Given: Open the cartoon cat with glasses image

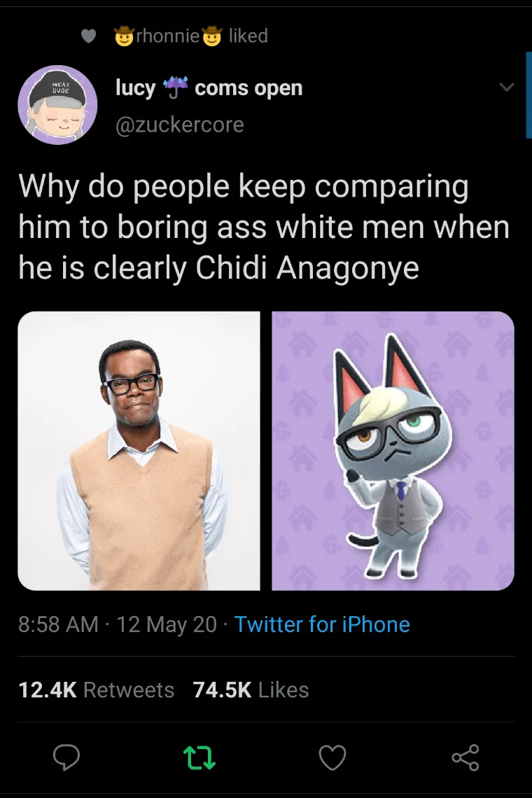Looking at the screenshot, I should pyautogui.click(x=393, y=451).
